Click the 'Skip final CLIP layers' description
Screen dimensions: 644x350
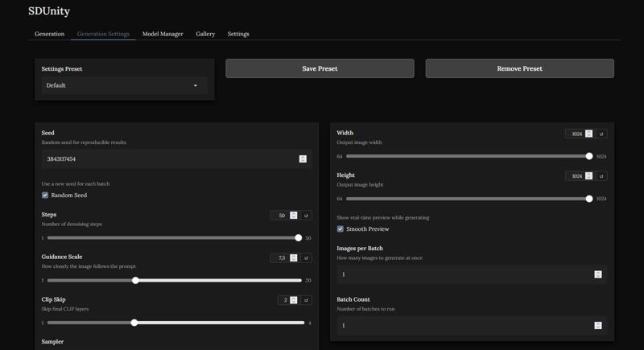tap(65, 309)
